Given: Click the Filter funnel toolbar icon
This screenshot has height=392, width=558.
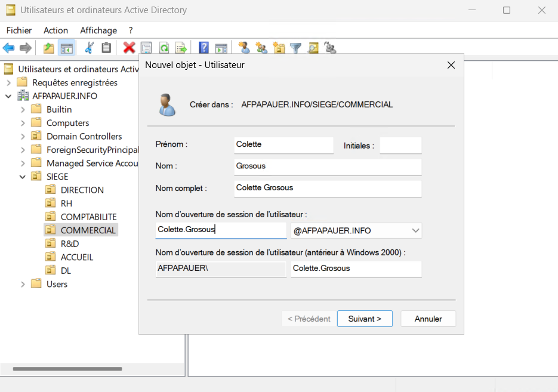Looking at the screenshot, I should click(x=295, y=48).
